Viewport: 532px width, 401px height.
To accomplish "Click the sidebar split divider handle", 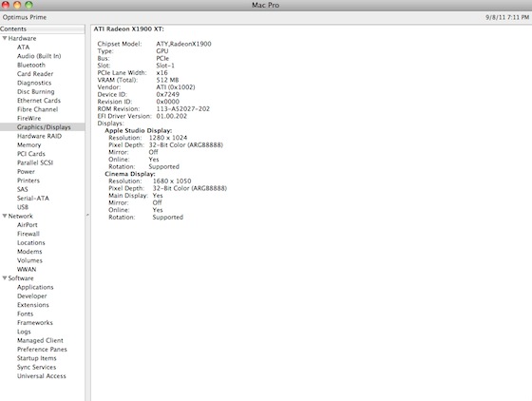I will [x=87, y=215].
